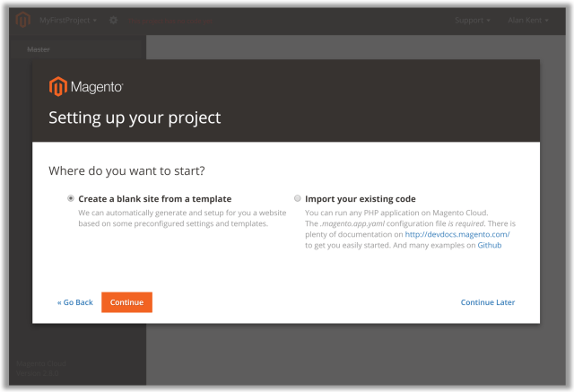Open the Support dropdown menu

(473, 20)
